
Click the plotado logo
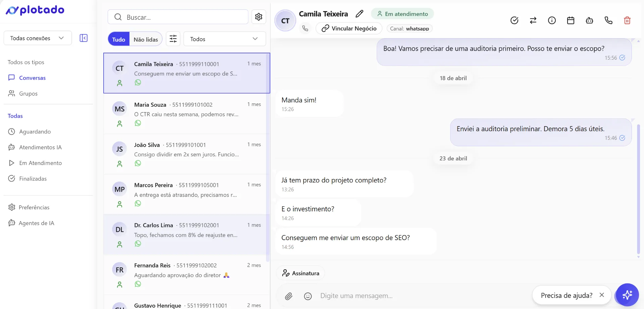point(35,10)
